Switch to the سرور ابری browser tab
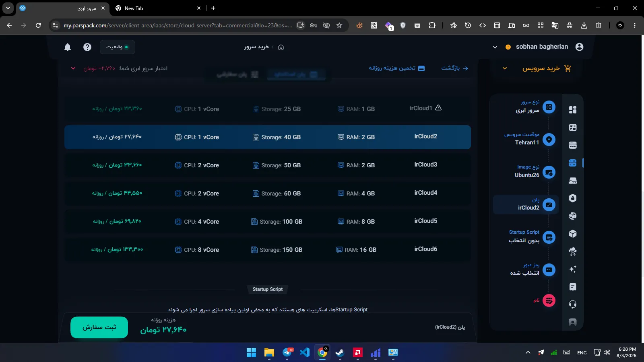Screen dimensions: 644x362 point(63,8)
